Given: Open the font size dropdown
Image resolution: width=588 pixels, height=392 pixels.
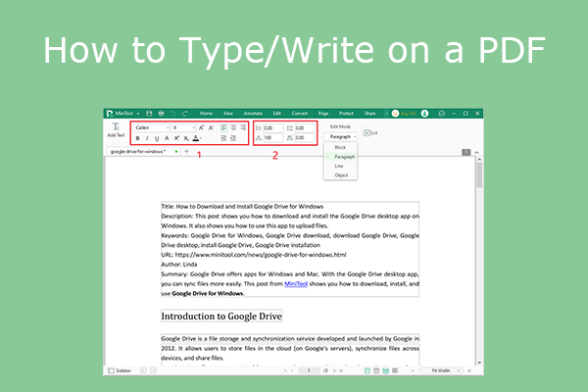Looking at the screenshot, I should (184, 128).
